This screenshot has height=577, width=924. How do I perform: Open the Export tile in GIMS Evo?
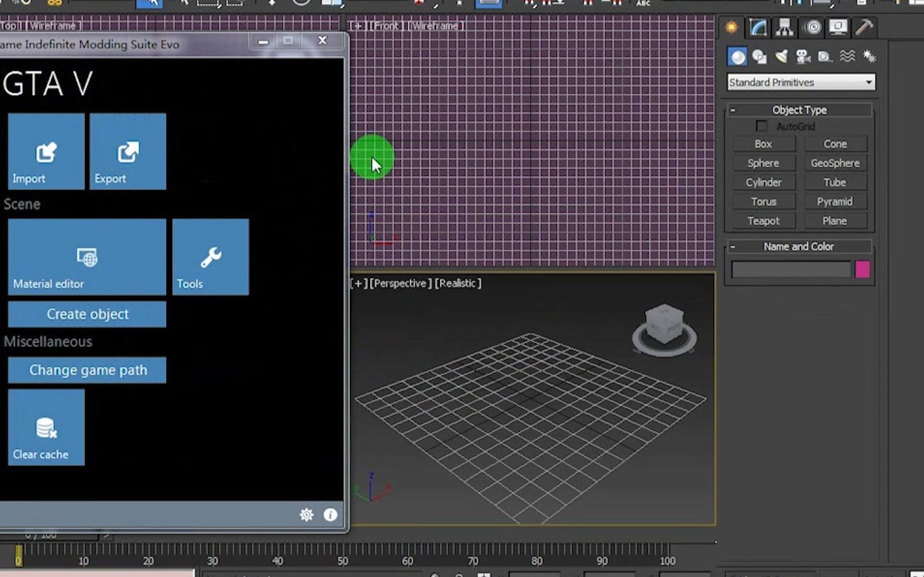point(128,151)
